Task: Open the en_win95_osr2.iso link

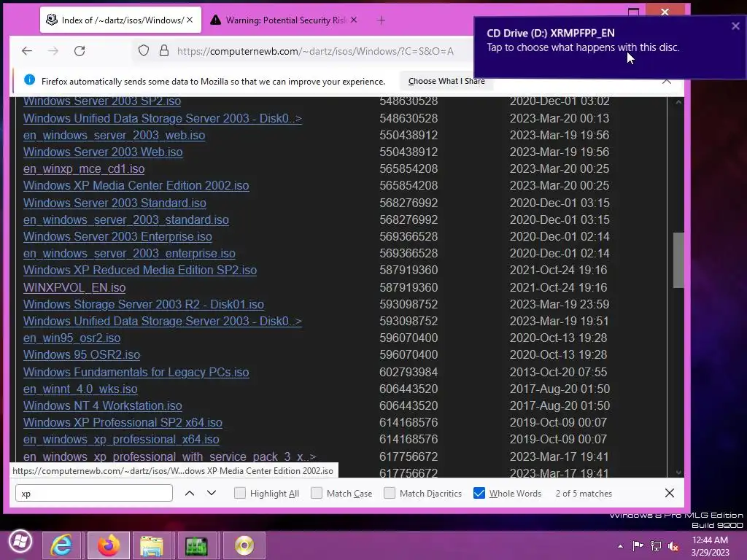Action: coord(72,338)
